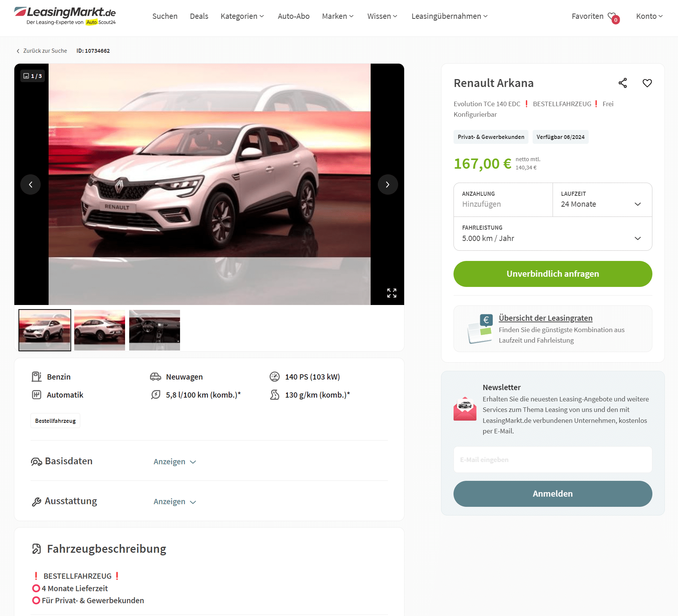Show previous car image
The height and width of the screenshot is (616, 678).
pyautogui.click(x=31, y=184)
